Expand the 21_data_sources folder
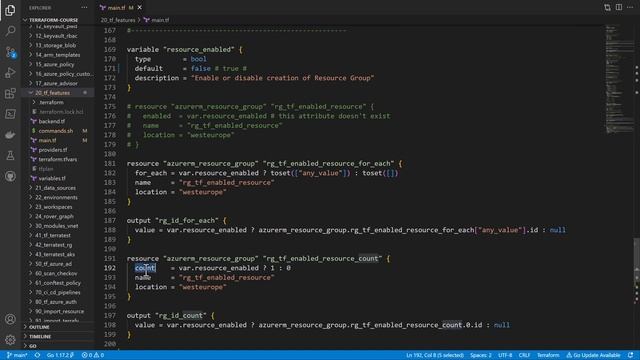This screenshot has width=640, height=360. [x=56, y=188]
